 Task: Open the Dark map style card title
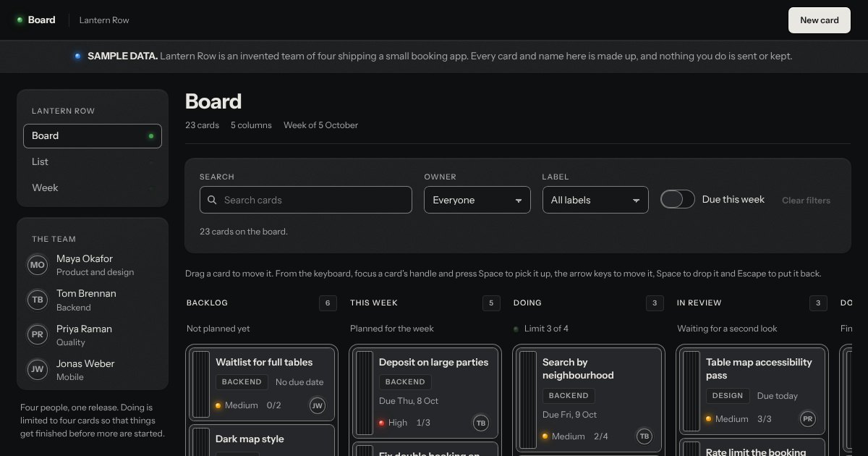pyautogui.click(x=250, y=439)
